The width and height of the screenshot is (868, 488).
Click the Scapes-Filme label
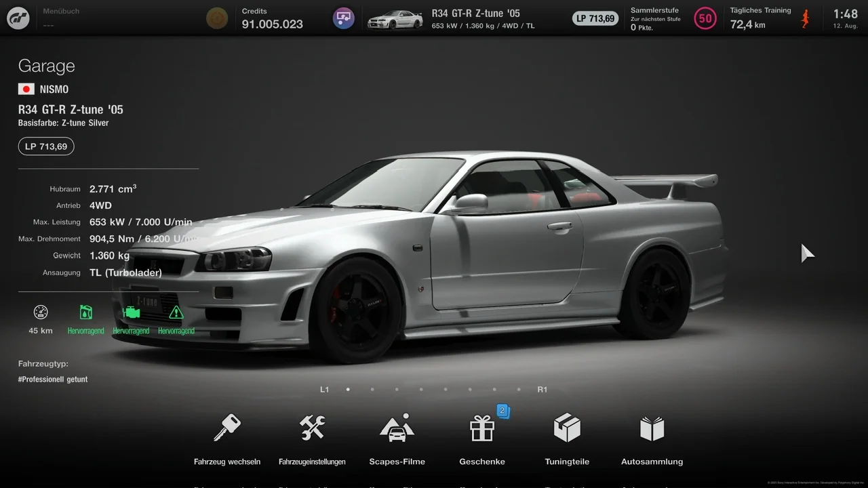coord(397,462)
